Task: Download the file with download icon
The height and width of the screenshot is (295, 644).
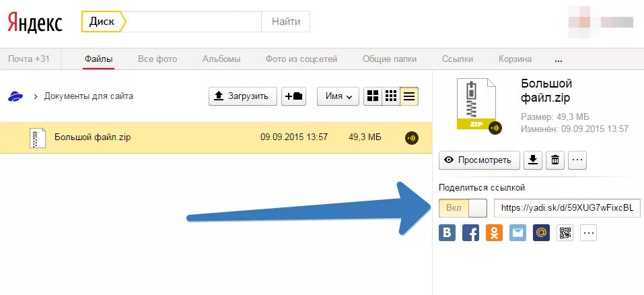Action: click(533, 160)
